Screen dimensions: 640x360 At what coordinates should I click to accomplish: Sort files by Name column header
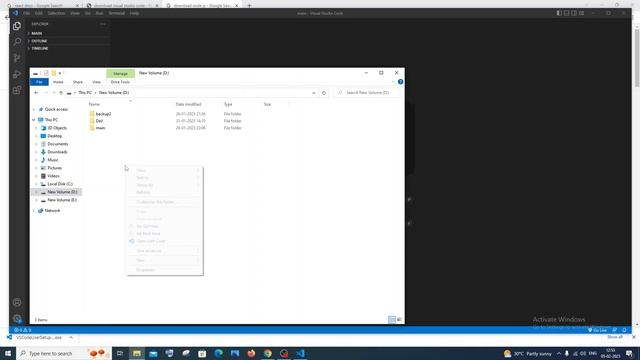94,104
